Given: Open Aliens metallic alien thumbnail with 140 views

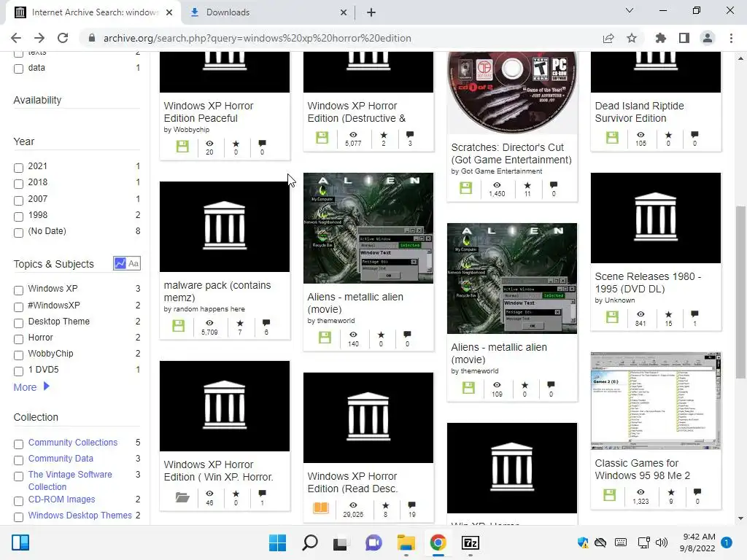Looking at the screenshot, I should coord(368,228).
